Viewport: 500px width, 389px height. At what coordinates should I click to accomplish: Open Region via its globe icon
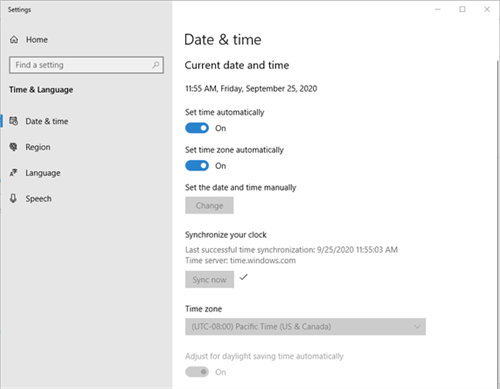coord(13,147)
